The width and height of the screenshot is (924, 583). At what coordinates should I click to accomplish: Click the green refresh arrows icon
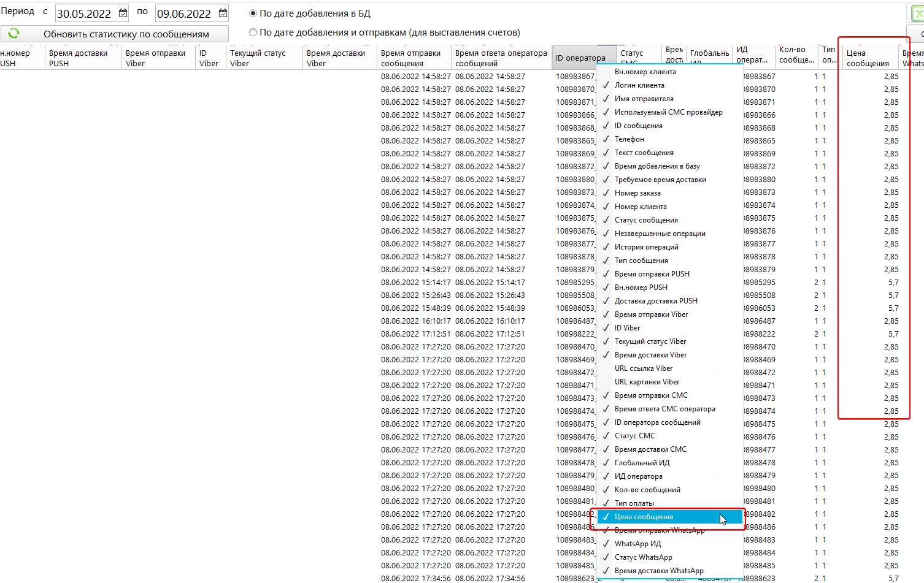(13, 33)
